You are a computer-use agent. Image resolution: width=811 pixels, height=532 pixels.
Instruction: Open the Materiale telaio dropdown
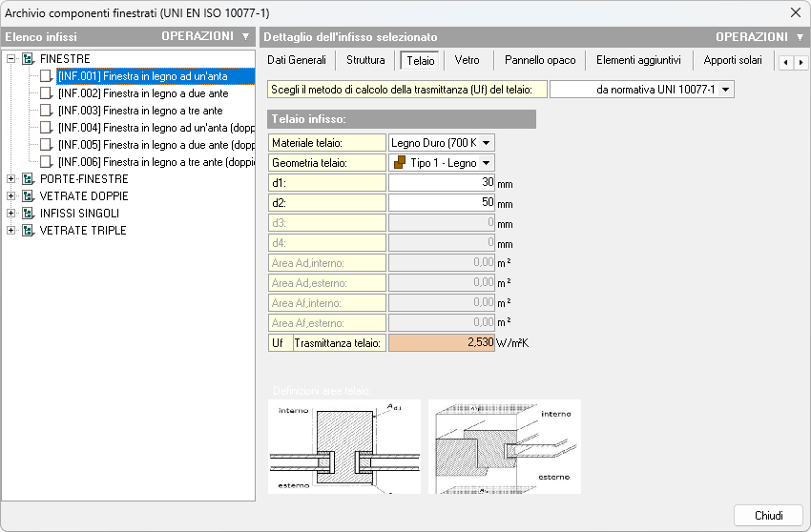[487, 143]
